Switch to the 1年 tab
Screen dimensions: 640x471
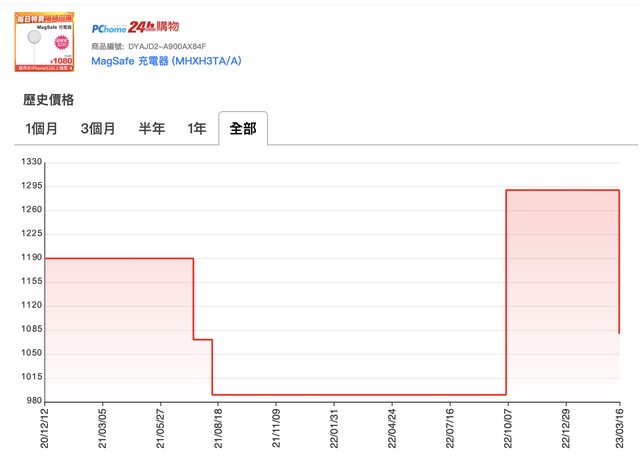197,129
